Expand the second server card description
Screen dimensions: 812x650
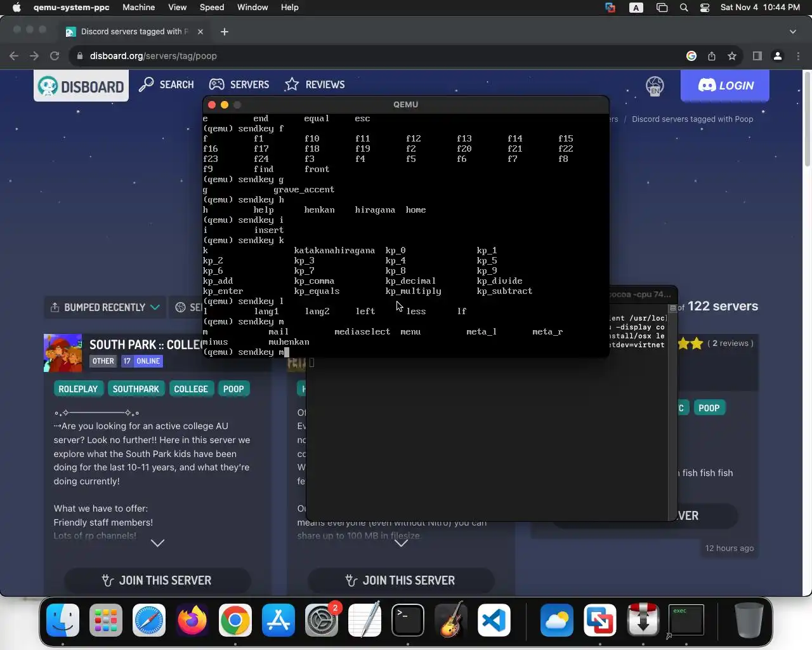point(401,543)
